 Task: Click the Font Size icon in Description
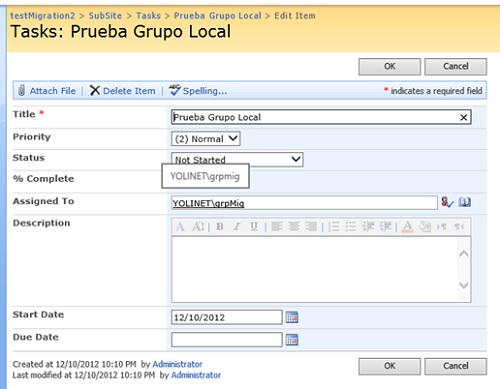tap(198, 227)
